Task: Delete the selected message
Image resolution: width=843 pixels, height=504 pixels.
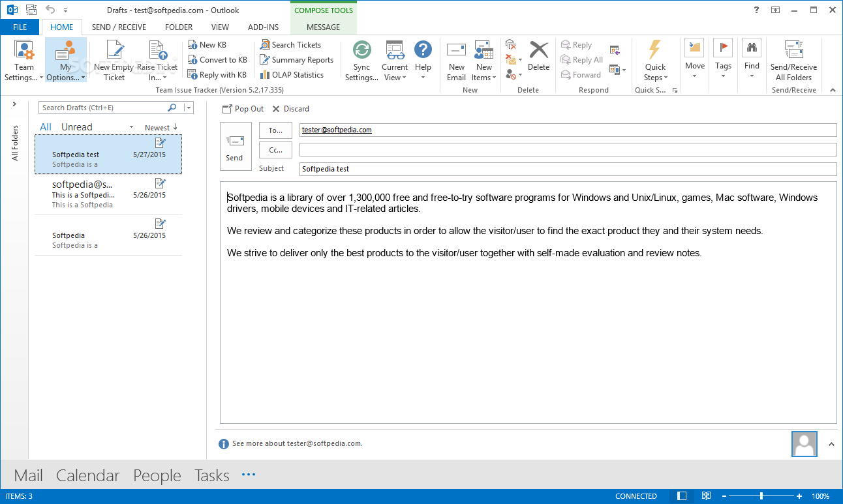Action: (538, 56)
